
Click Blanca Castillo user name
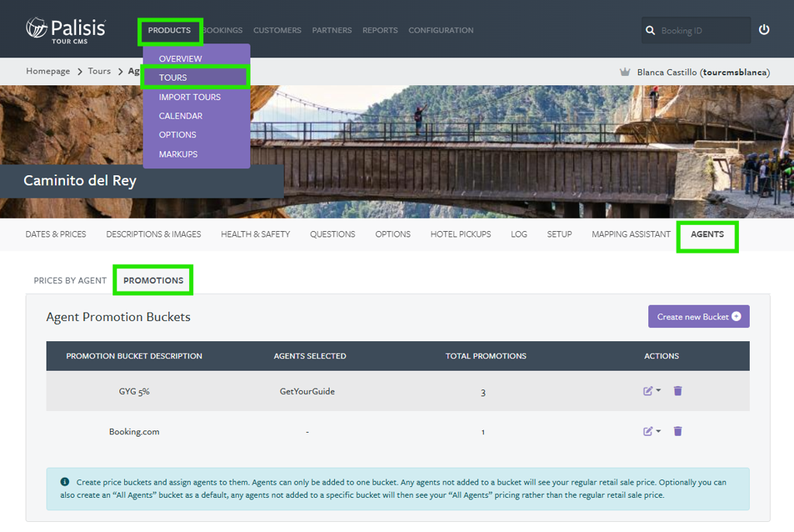pos(703,72)
